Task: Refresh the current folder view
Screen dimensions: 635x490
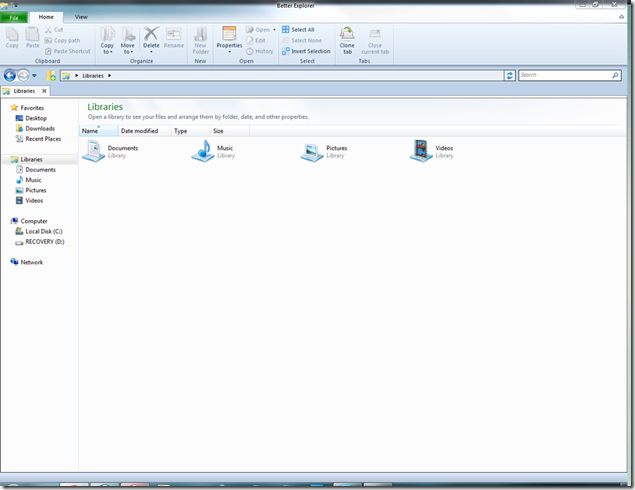Action: tap(509, 75)
